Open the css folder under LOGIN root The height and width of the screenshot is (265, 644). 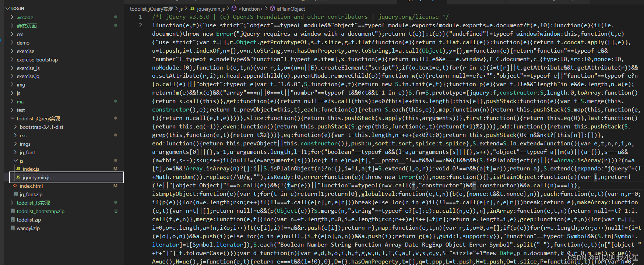(x=20, y=34)
